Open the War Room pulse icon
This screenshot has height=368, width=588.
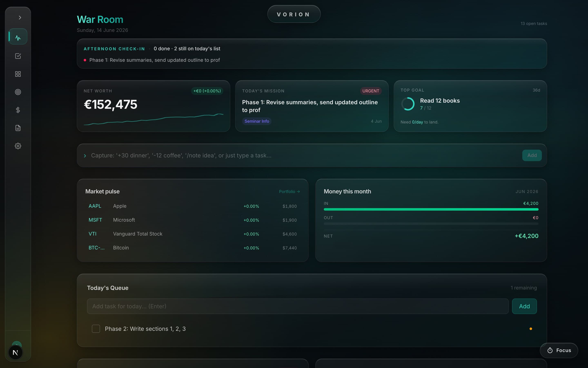[x=18, y=37]
